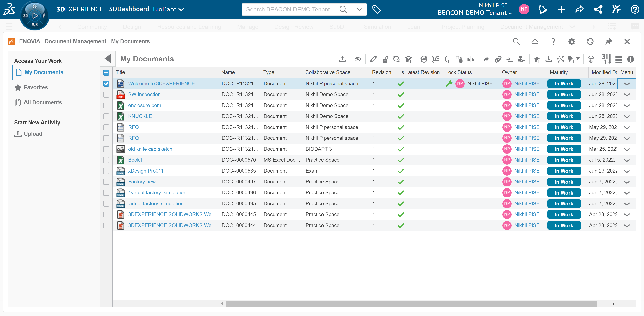Click the download icon in the documents toolbar
Viewport: 644px width, 316px height.
(x=549, y=59)
